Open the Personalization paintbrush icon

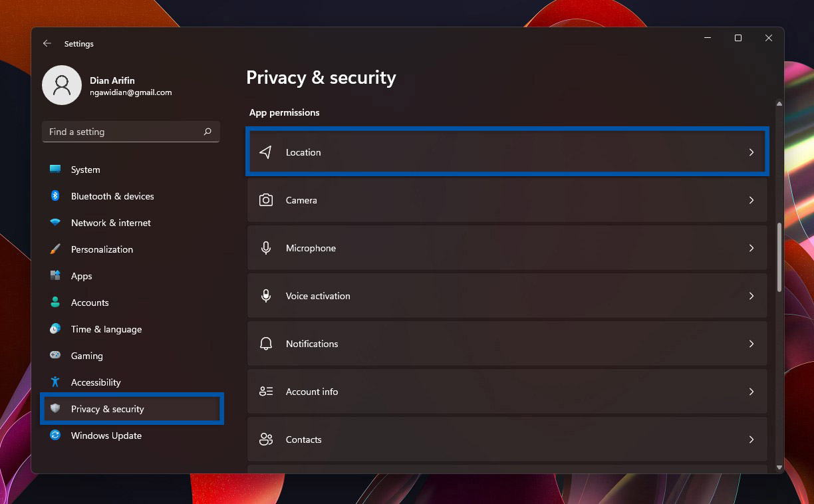tap(55, 249)
